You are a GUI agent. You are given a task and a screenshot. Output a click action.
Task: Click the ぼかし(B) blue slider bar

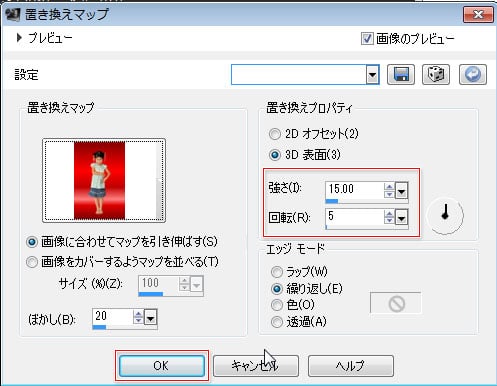[99, 327]
